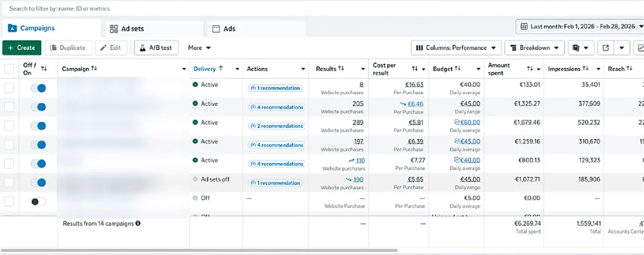Click the Duplicate button
The image size is (644, 255).
(68, 48)
